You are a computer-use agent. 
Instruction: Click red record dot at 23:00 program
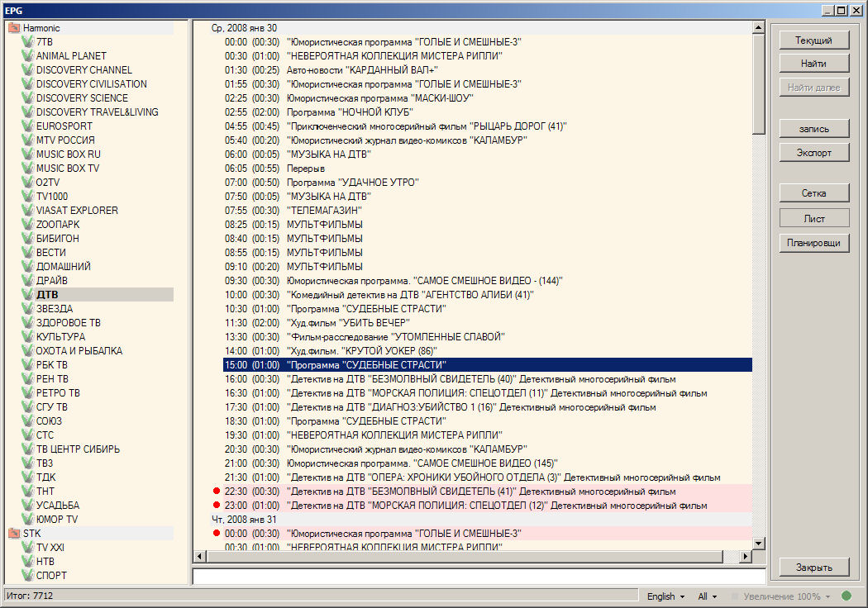coord(217,505)
